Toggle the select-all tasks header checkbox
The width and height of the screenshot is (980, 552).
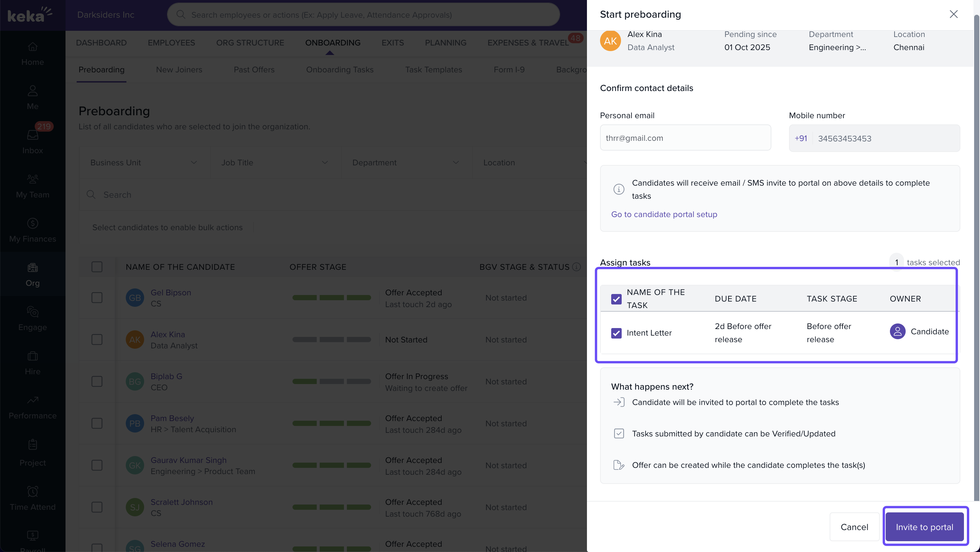(616, 299)
